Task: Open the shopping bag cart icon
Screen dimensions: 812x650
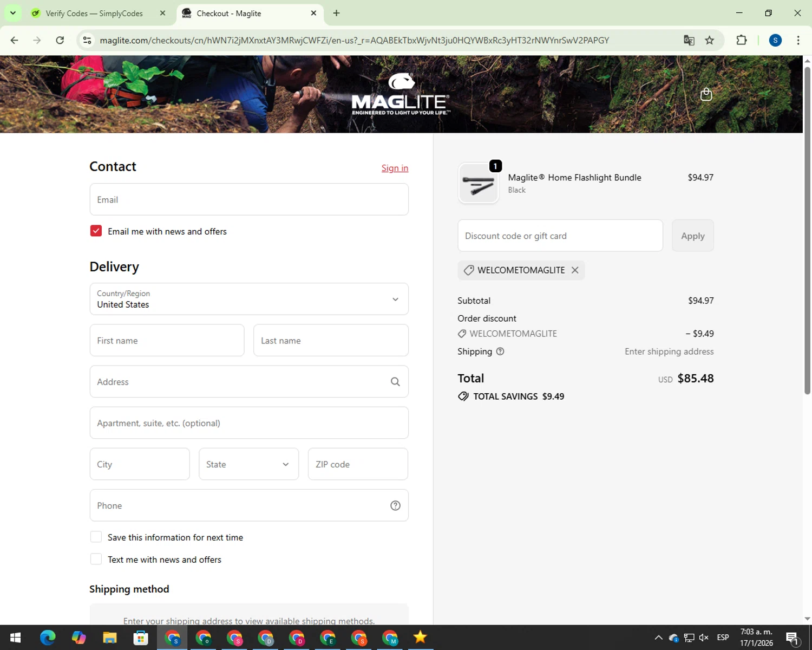Action: [706, 94]
